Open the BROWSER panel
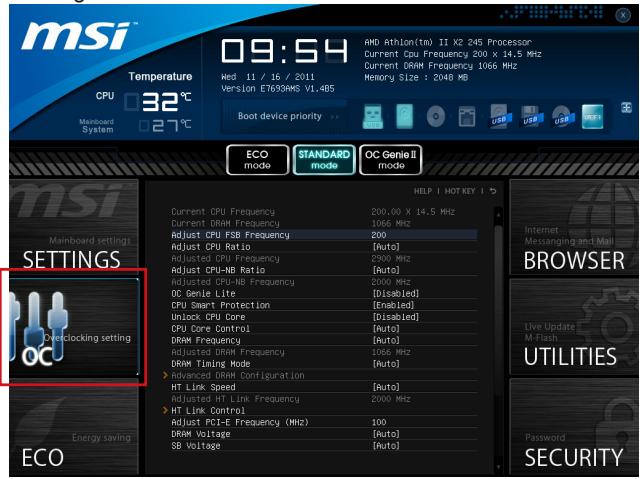This screenshot has width=640, height=479. (x=574, y=228)
